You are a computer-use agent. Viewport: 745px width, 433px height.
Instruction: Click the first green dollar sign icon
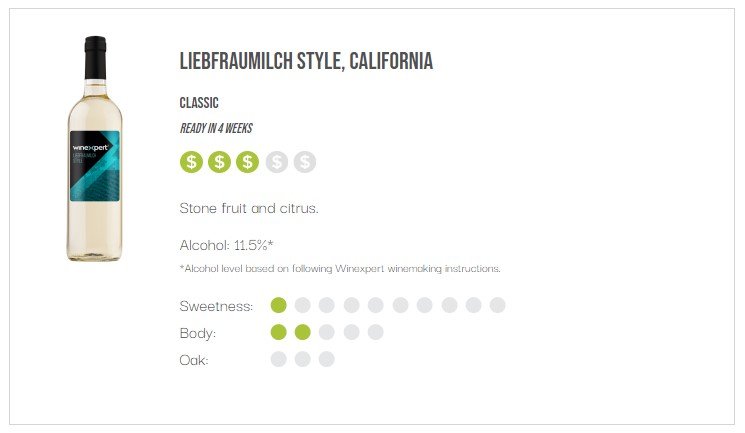coord(191,162)
